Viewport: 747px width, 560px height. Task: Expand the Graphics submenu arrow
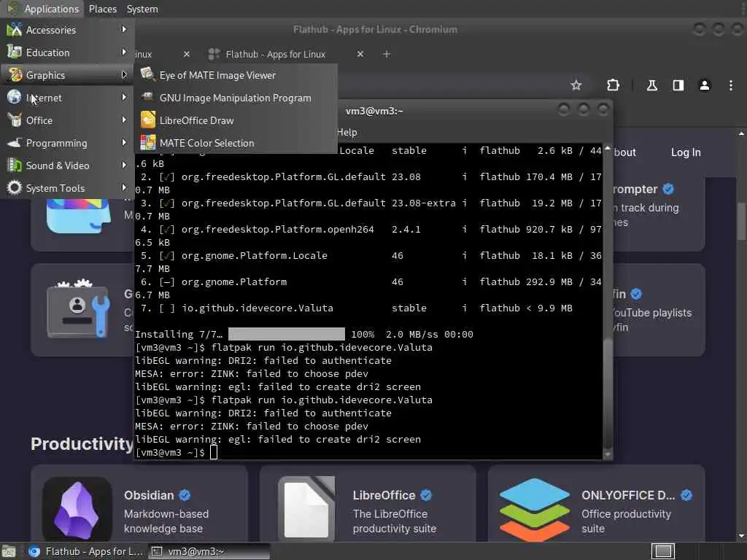124,75
